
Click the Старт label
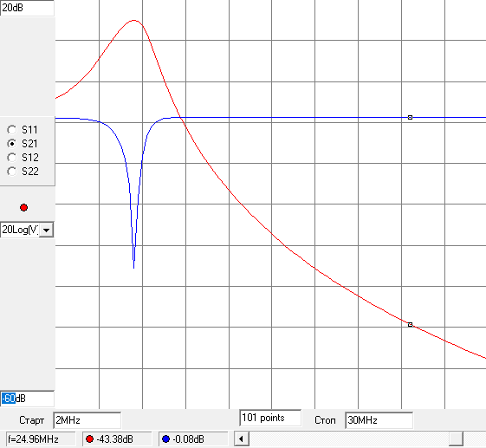pyautogui.click(x=31, y=420)
